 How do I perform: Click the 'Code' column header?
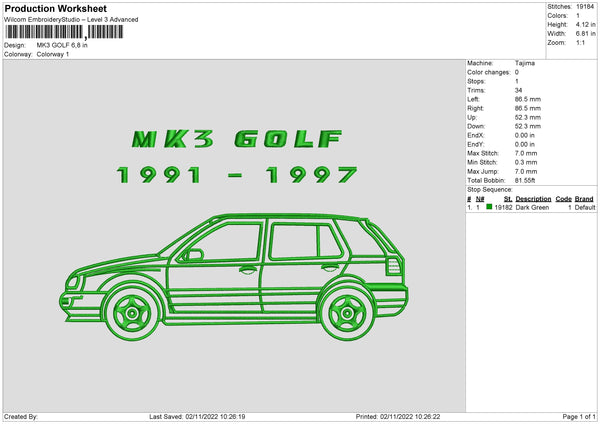(x=563, y=199)
